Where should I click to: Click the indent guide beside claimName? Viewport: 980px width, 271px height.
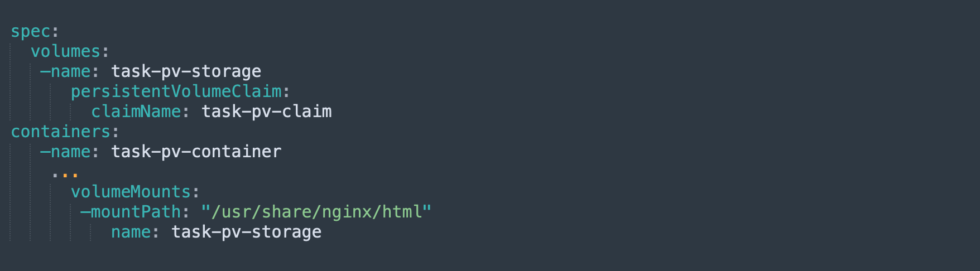tap(71, 112)
